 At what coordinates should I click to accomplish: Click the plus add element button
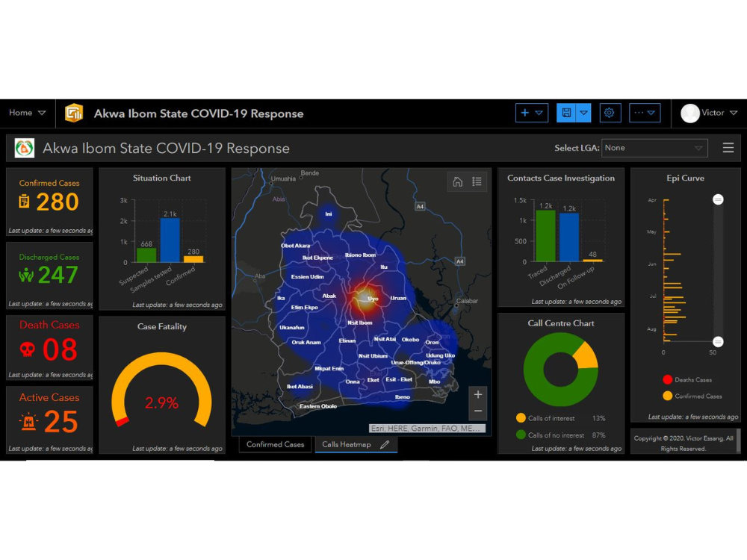pos(524,113)
